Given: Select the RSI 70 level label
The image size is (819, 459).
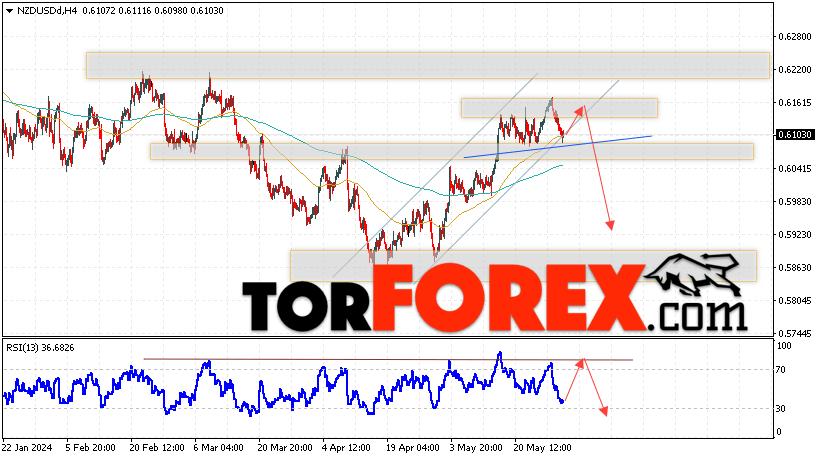Looking at the screenshot, I should click(x=781, y=370).
